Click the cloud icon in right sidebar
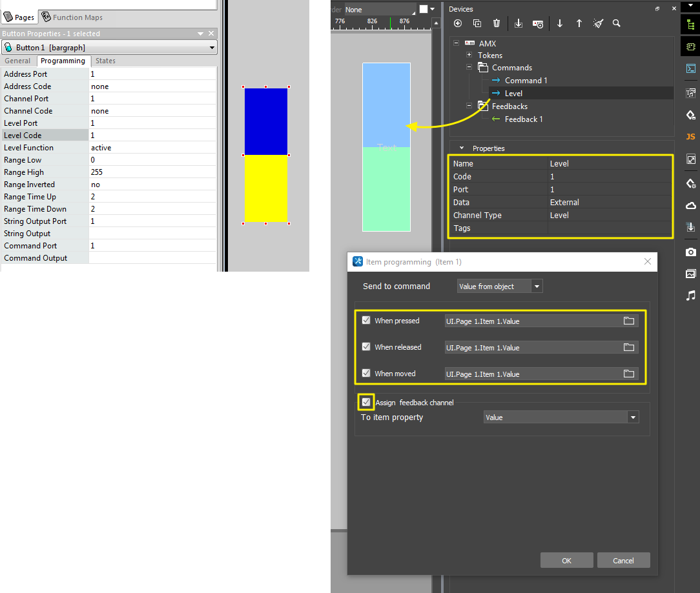The image size is (700, 593). (690, 206)
